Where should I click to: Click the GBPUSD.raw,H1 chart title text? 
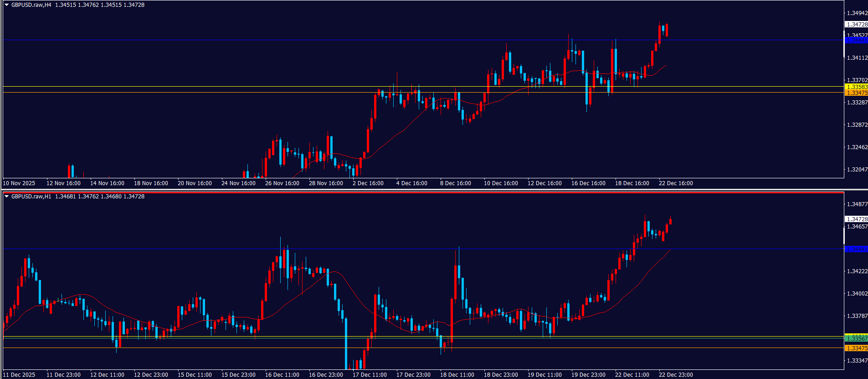pyautogui.click(x=31, y=197)
